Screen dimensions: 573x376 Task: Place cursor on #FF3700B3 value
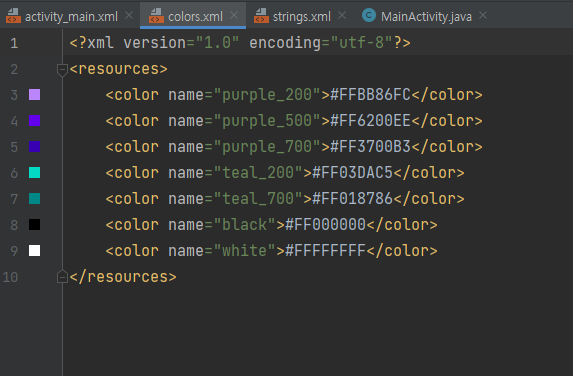370,147
